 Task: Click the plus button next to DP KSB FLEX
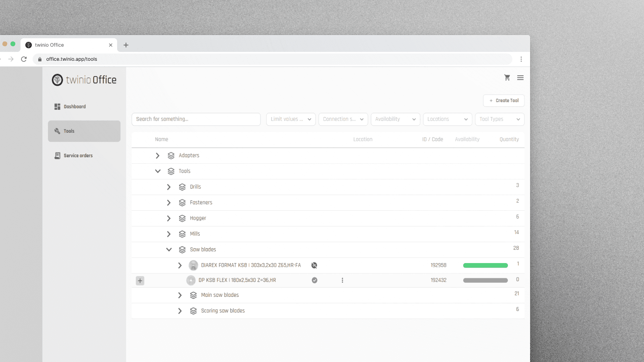click(x=140, y=280)
